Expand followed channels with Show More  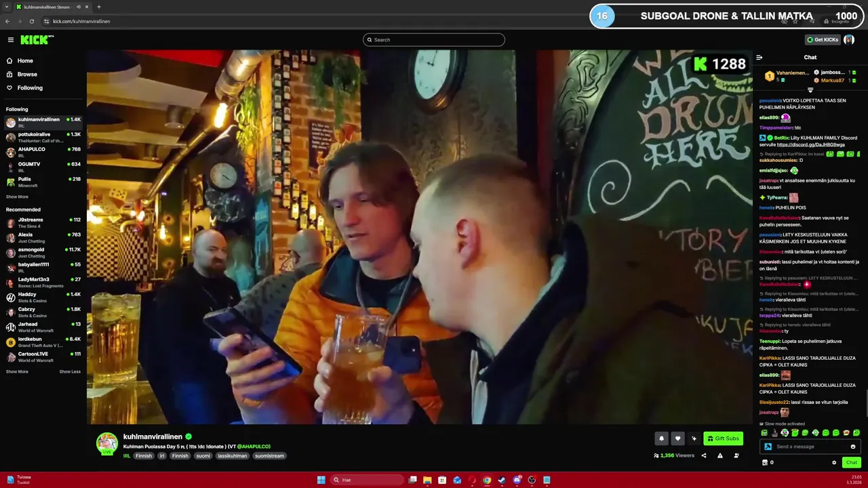pos(17,197)
